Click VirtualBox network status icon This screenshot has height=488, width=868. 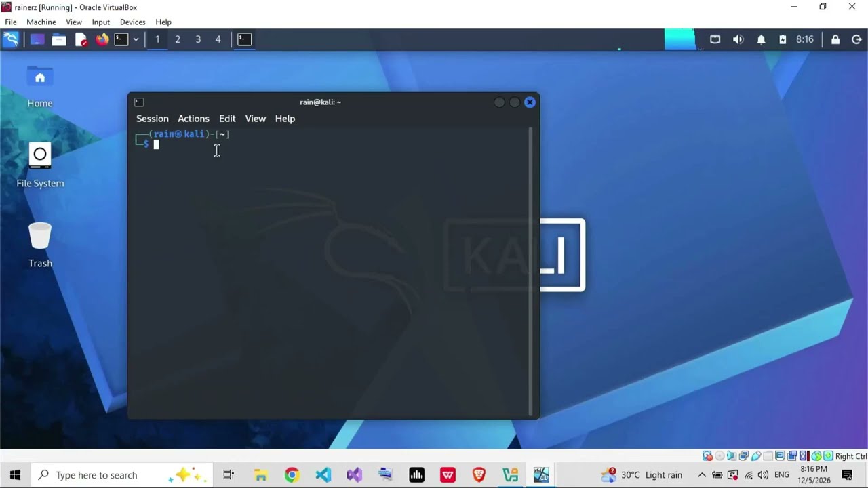pos(743,456)
